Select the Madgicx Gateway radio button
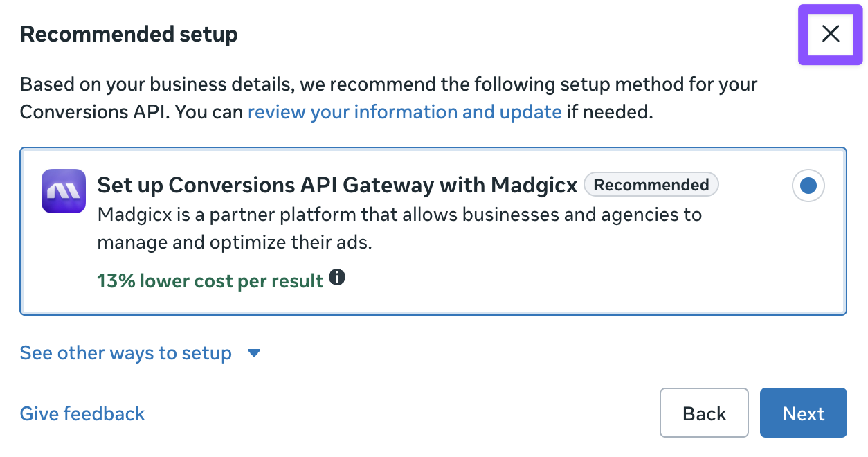868x457 pixels. tap(808, 186)
